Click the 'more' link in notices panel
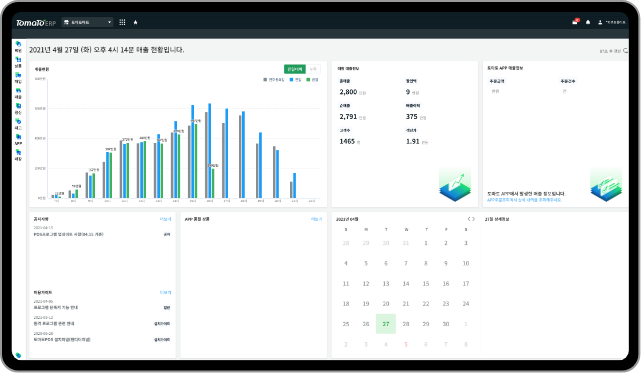 165,219
